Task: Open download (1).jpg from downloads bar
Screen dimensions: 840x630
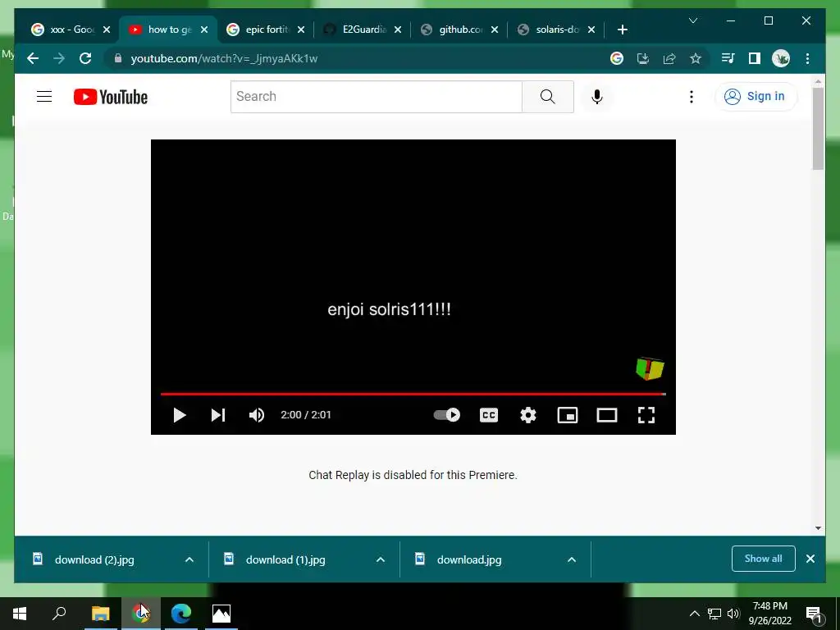Action: [285, 559]
